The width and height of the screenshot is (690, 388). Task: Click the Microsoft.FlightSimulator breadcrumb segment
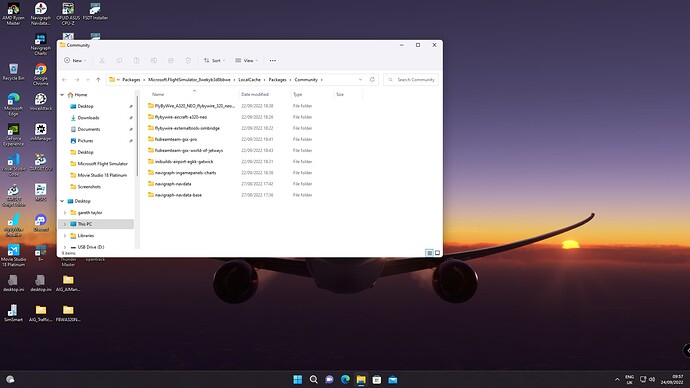tap(189, 80)
